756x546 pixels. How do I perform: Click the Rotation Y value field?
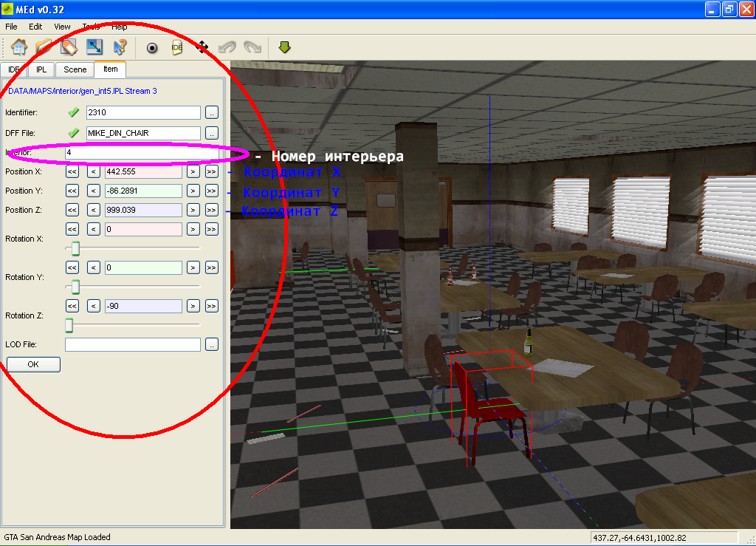pyautogui.click(x=143, y=267)
